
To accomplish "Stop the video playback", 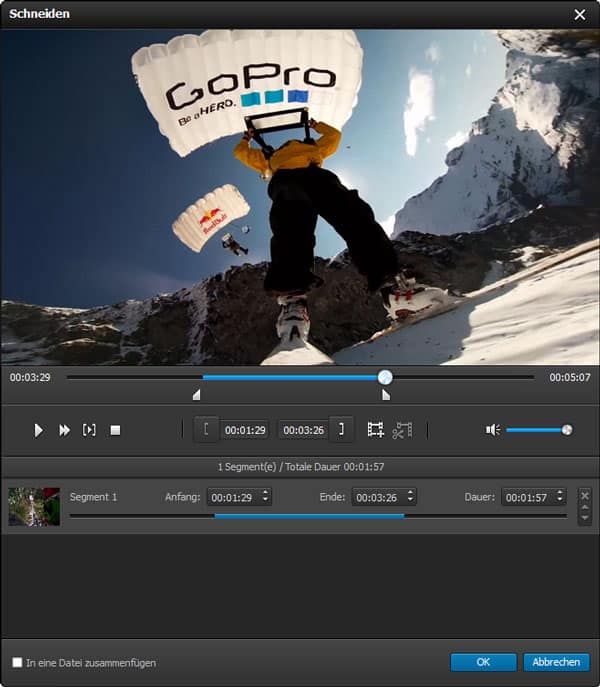I will tap(115, 430).
